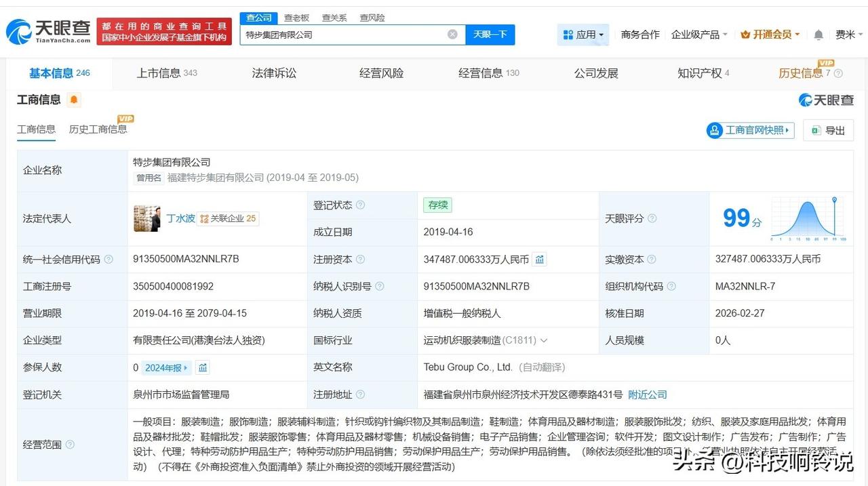This screenshot has height=486, width=868.
Task: Click registration number 350500400081992
Action: [173, 286]
